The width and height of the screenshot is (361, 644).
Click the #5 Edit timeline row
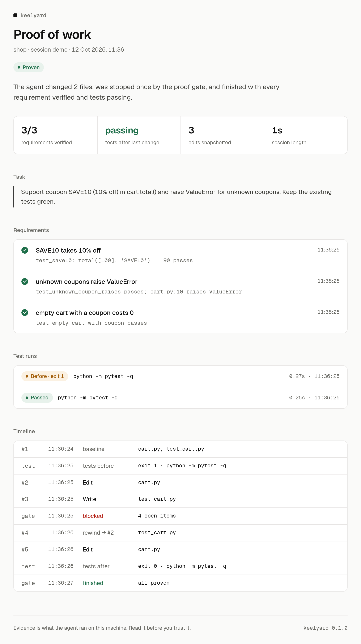180,550
